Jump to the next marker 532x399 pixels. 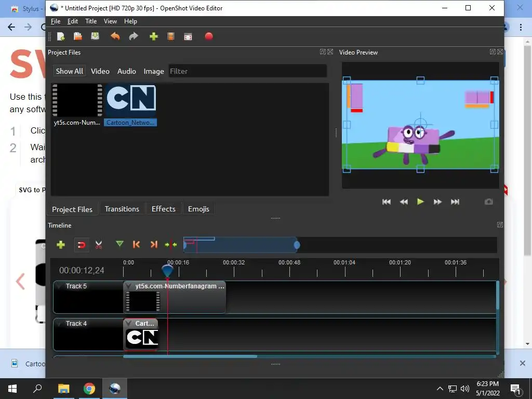coord(154,244)
